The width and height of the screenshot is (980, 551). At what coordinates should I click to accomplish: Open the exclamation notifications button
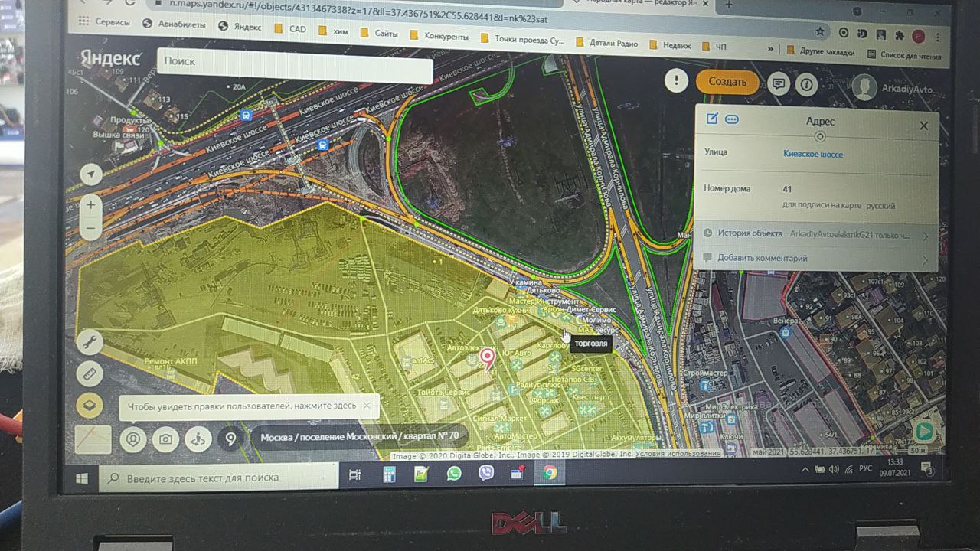[676, 80]
